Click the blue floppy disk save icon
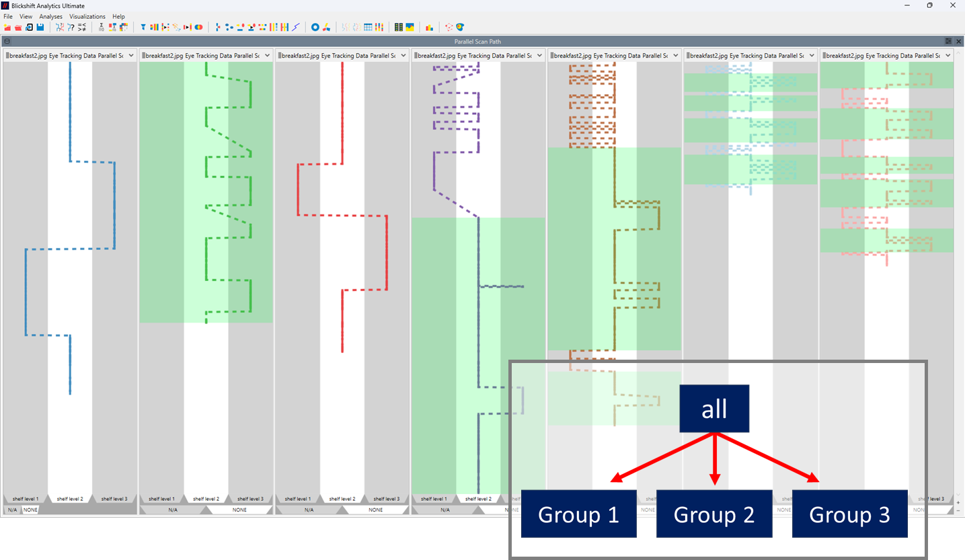This screenshot has width=965, height=560. click(x=40, y=28)
